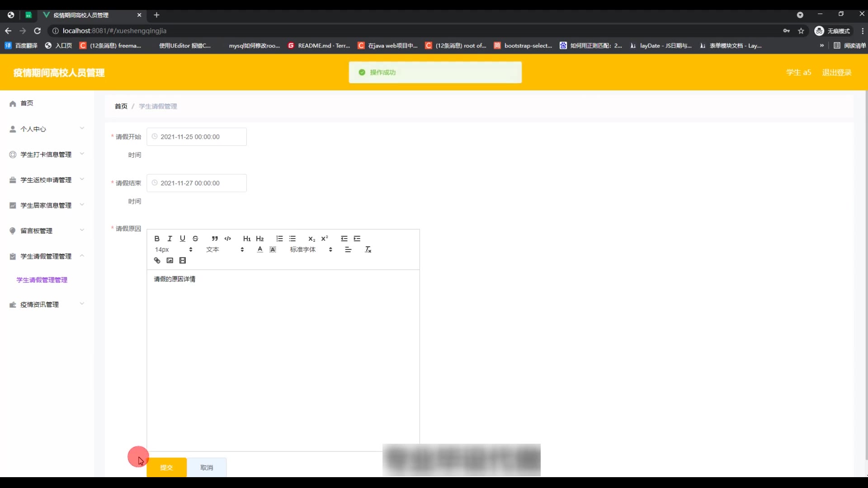Insert a hyperlink via link icon

click(x=157, y=260)
